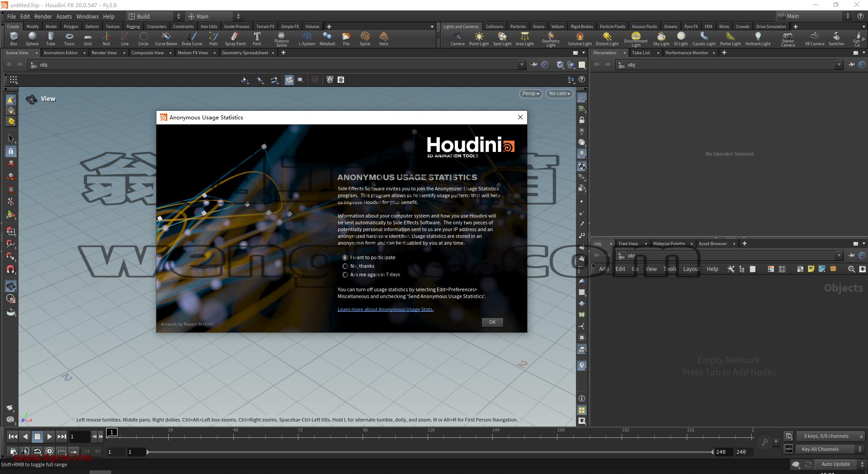Create a Null object
Viewport: 868px width, 474px height.
point(106,39)
